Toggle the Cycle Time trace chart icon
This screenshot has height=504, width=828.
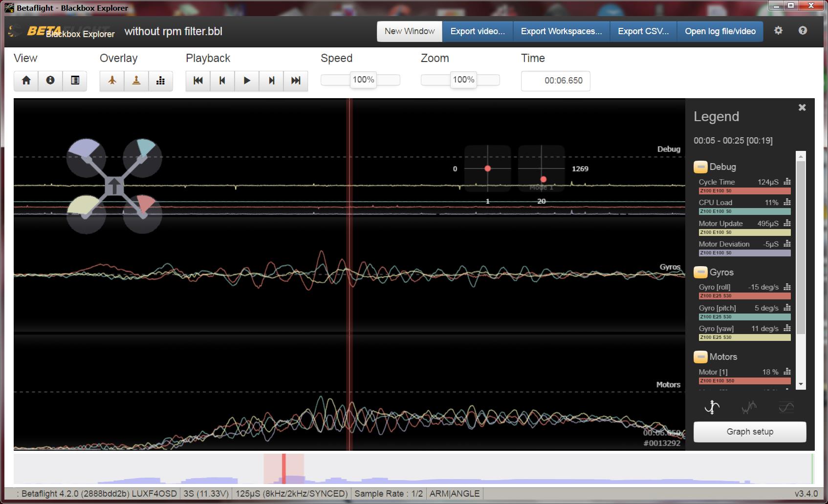coord(787,182)
